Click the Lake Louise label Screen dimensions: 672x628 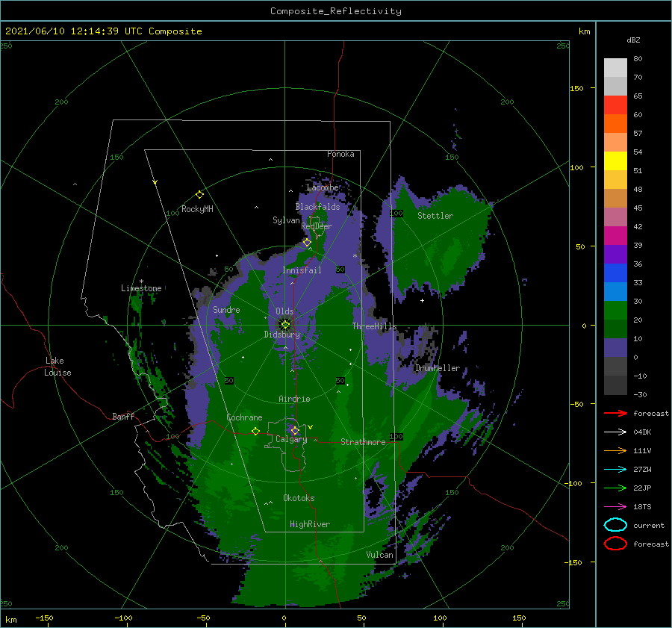tap(57, 367)
